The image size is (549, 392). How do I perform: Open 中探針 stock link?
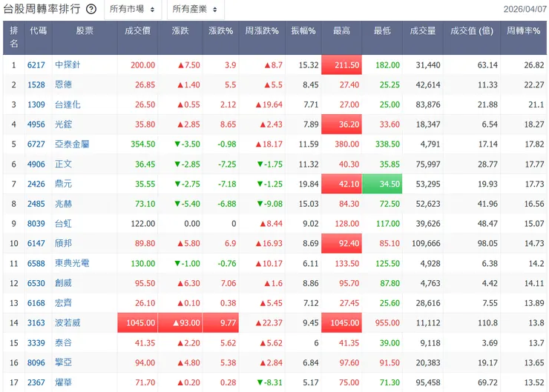[x=68, y=65]
